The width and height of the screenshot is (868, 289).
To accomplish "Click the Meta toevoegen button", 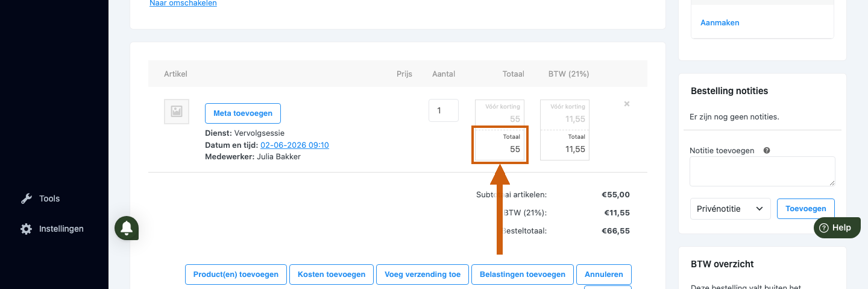I will coord(243,113).
